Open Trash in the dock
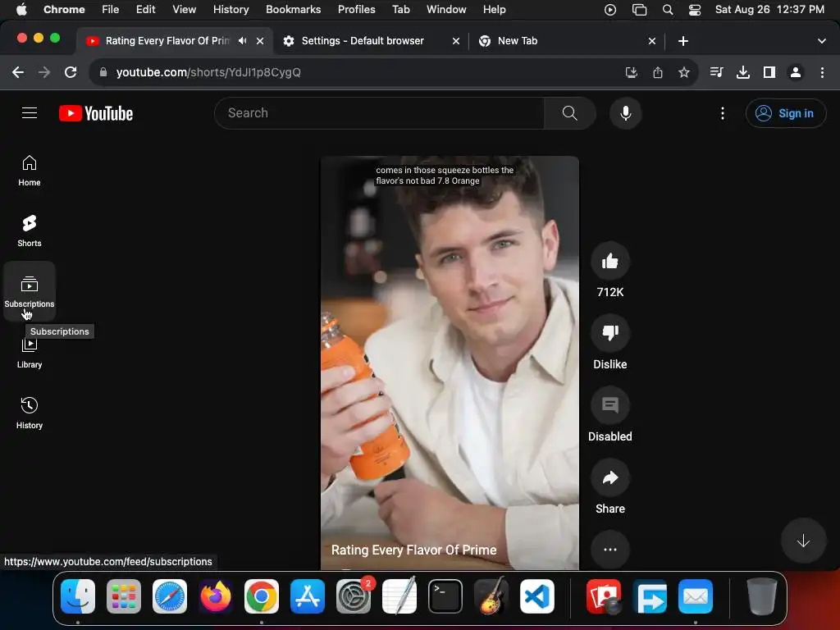Viewport: 840px width, 630px height. coord(762,596)
